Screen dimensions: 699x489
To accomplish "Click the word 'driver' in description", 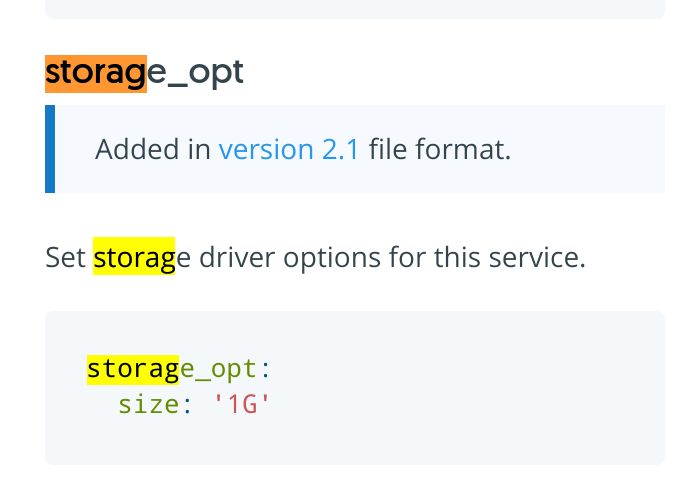I will tap(237, 257).
